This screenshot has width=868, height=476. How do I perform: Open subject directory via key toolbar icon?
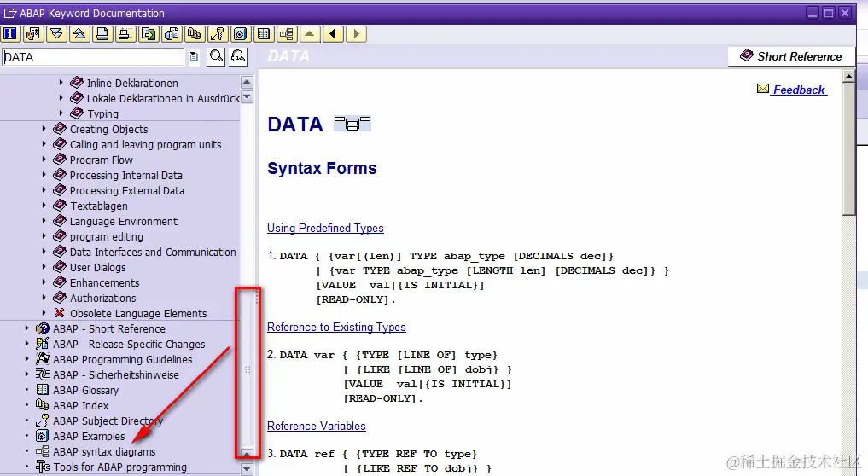218,34
